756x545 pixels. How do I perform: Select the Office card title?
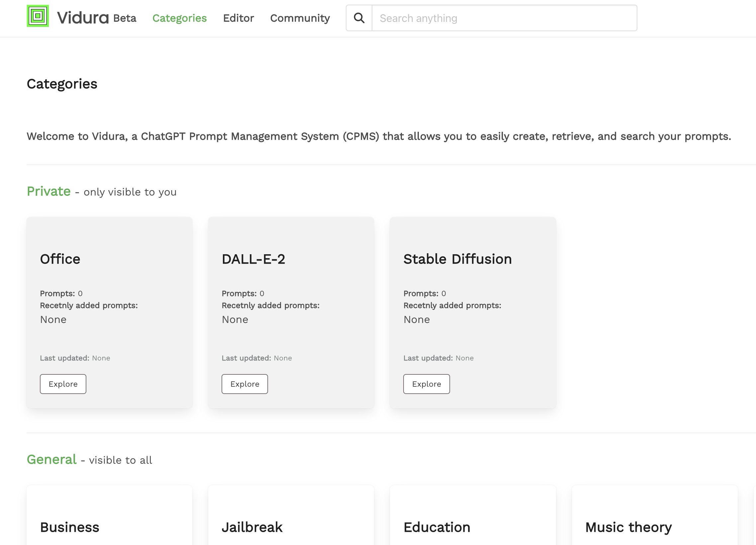coord(60,259)
